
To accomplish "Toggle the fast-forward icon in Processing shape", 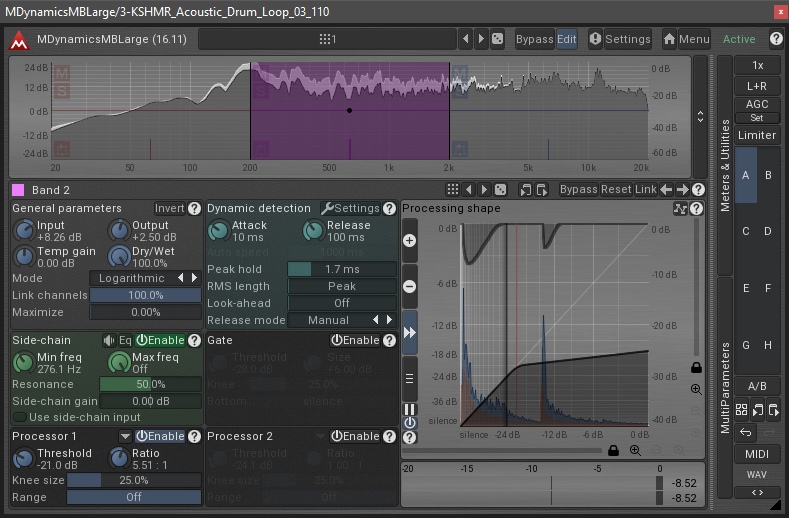I will click(410, 332).
